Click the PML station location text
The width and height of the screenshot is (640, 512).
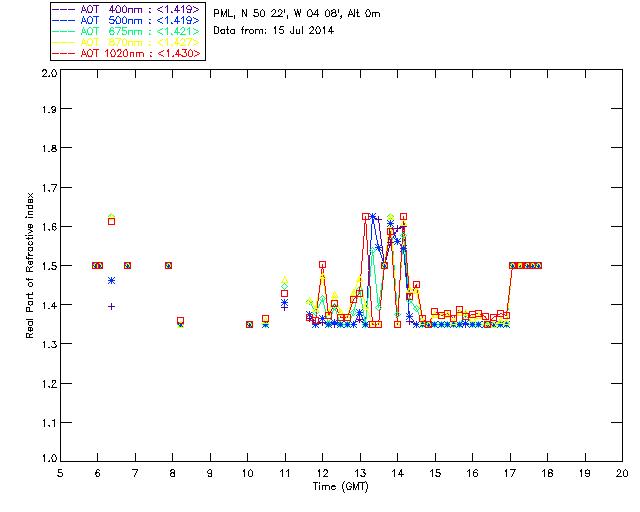coord(297,13)
